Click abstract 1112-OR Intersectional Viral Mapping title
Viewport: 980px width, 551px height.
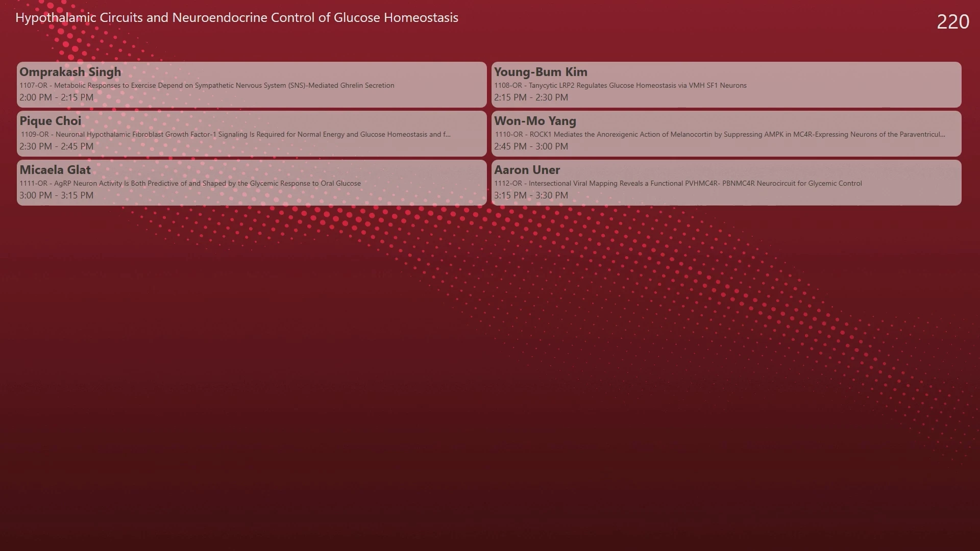pos(678,183)
